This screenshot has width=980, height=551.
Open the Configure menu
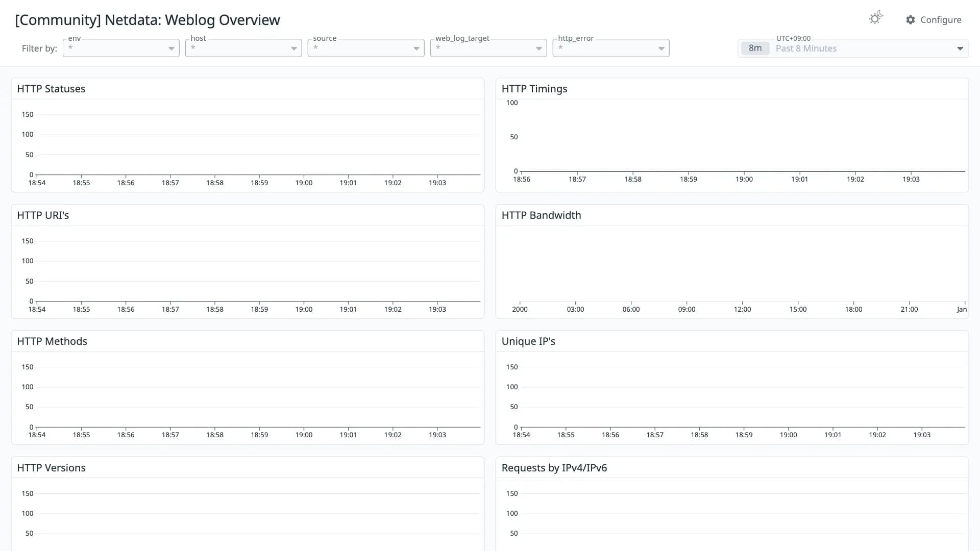[934, 20]
